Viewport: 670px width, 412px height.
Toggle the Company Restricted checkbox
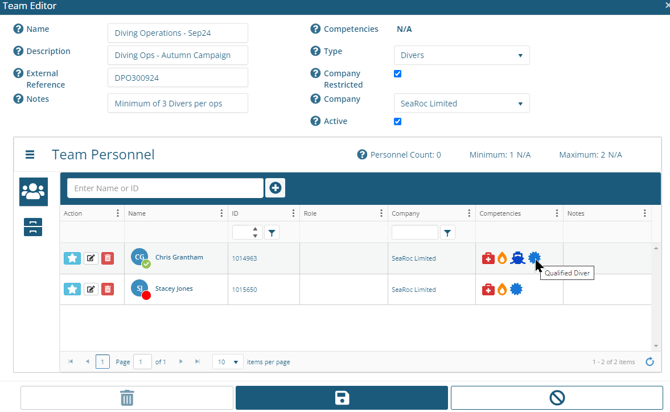click(x=397, y=74)
